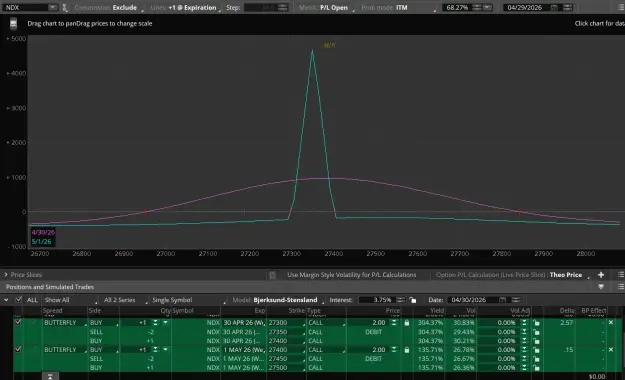Toggle Use Margin Style Volatility checkbox
625x380 pixels.
[x=272, y=275]
